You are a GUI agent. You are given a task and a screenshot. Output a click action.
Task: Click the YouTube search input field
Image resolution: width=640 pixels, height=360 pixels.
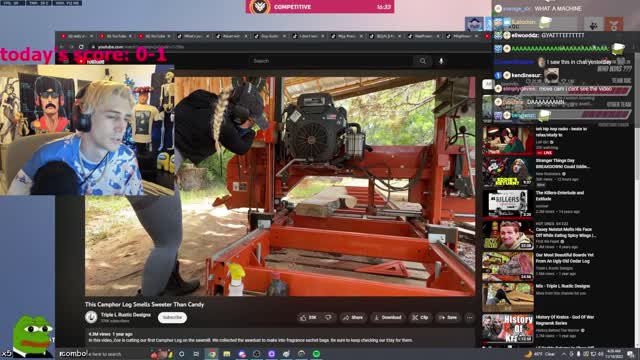[x=332, y=61]
